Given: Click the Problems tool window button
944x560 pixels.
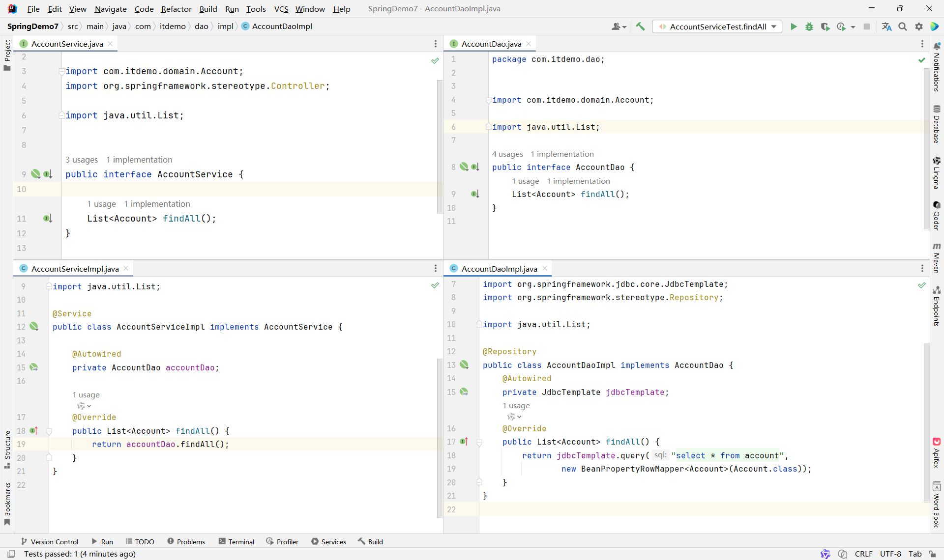Looking at the screenshot, I should pyautogui.click(x=186, y=541).
